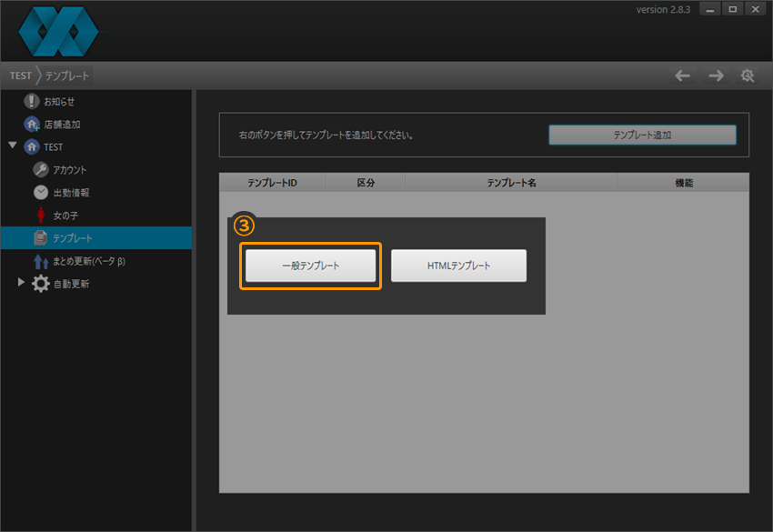773x532 pixels.
Task: Select 店舗追加 in the sidebar
Action: pyautogui.click(x=62, y=125)
